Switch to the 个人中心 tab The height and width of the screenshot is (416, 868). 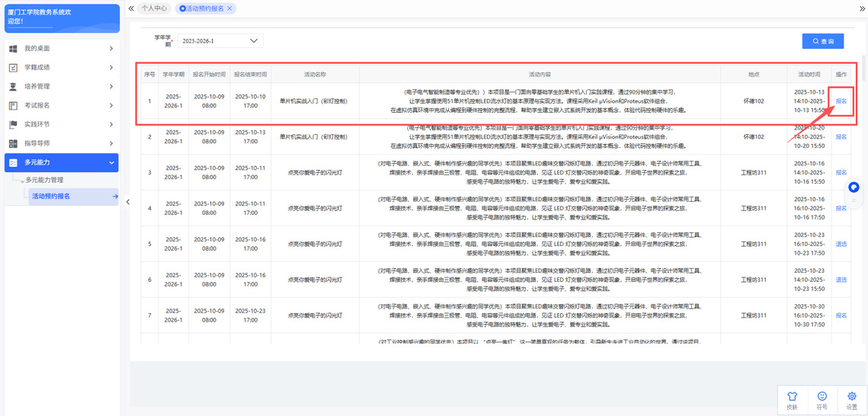(x=154, y=8)
